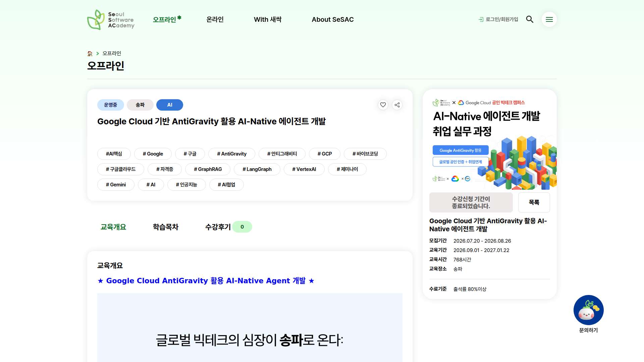Click the # Google hashtag
Viewport: 644px width, 362px height.
153,154
